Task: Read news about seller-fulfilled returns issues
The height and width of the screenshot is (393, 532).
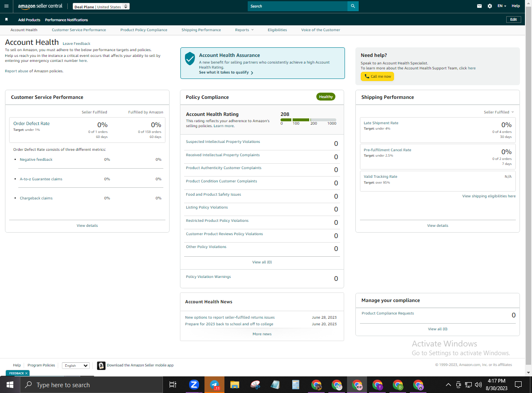Action: click(230, 317)
